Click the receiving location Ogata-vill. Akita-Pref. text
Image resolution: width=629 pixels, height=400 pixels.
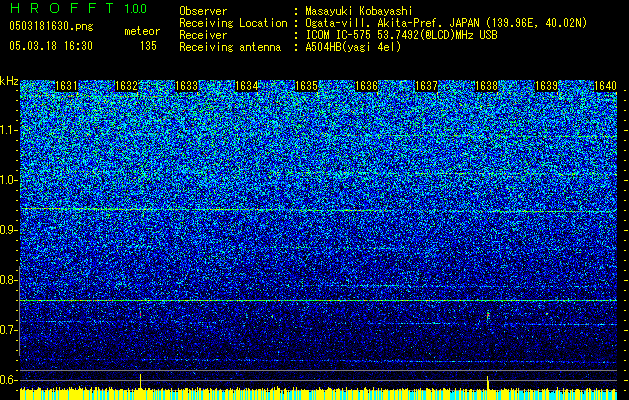click(446, 23)
